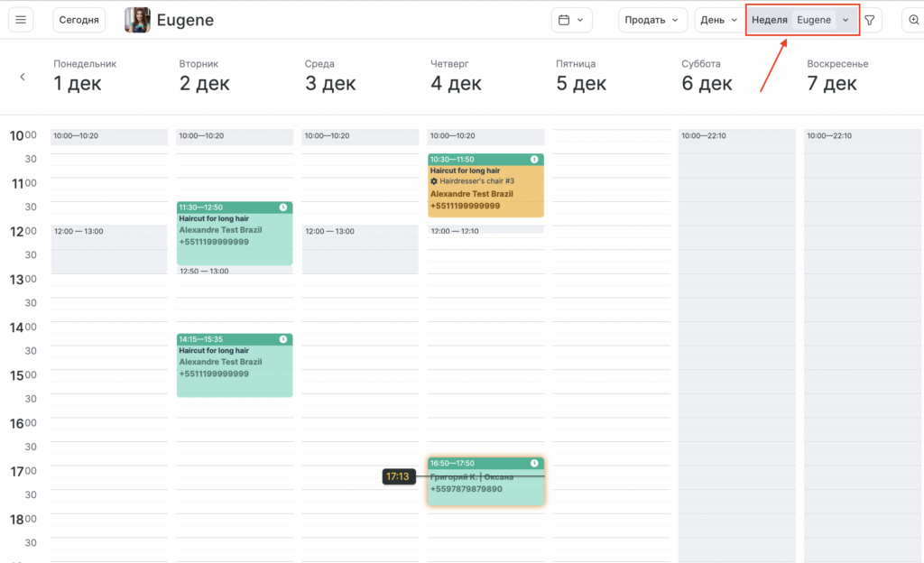Click Monday 12:00 — 13:00 break slot
Viewport: 924px width, 563px height.
pyautogui.click(x=109, y=250)
